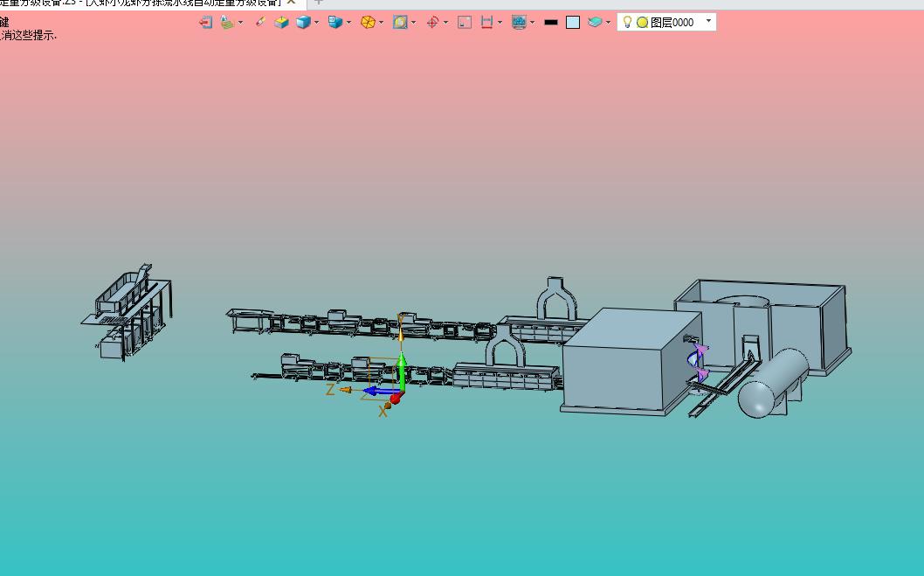
Task: Click the red exit arrow toolbar icon
Action: pyautogui.click(x=205, y=23)
